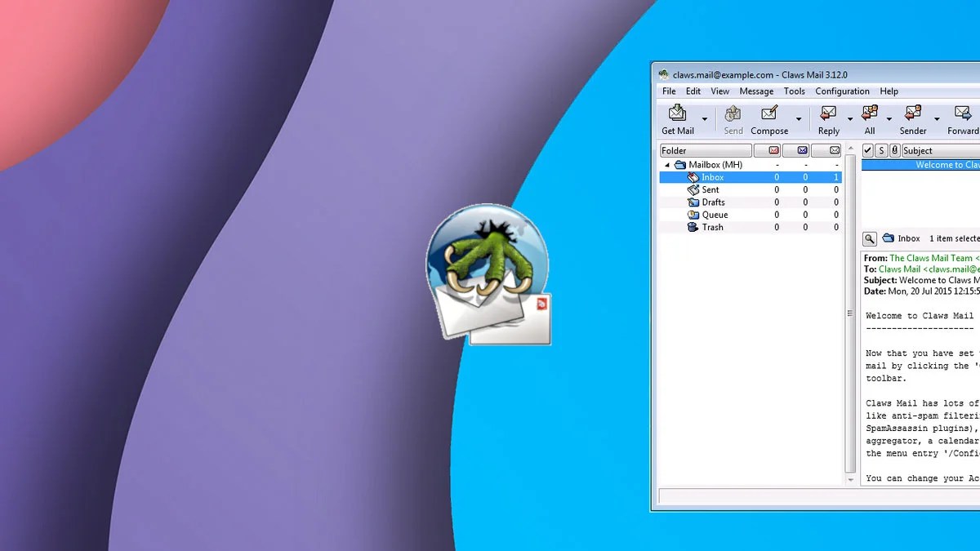Sort by the S status column header
The width and height of the screenshot is (980, 551).
[x=881, y=150]
